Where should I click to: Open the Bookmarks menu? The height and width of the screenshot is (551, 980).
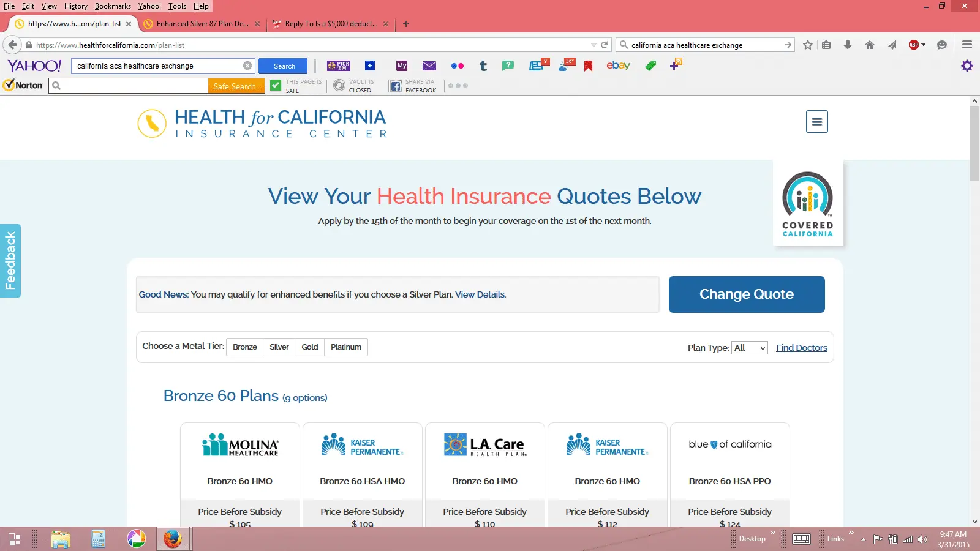coord(113,6)
